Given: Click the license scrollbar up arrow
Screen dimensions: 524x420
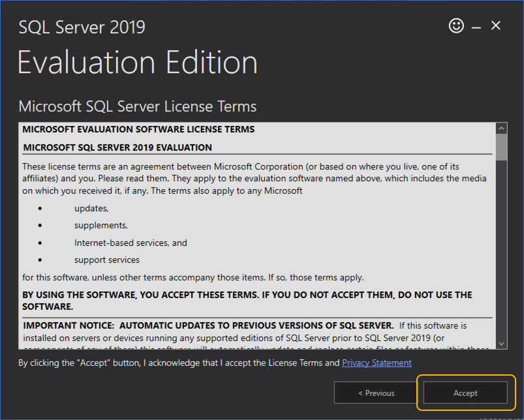Looking at the screenshot, I should [x=501, y=128].
